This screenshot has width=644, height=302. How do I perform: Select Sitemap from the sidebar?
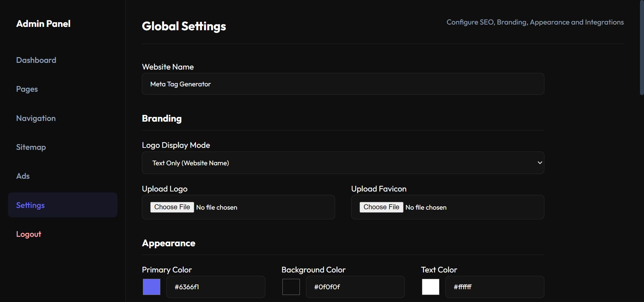point(31,147)
